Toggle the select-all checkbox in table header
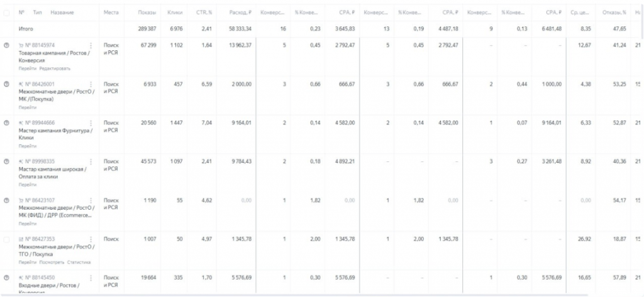 6,13
